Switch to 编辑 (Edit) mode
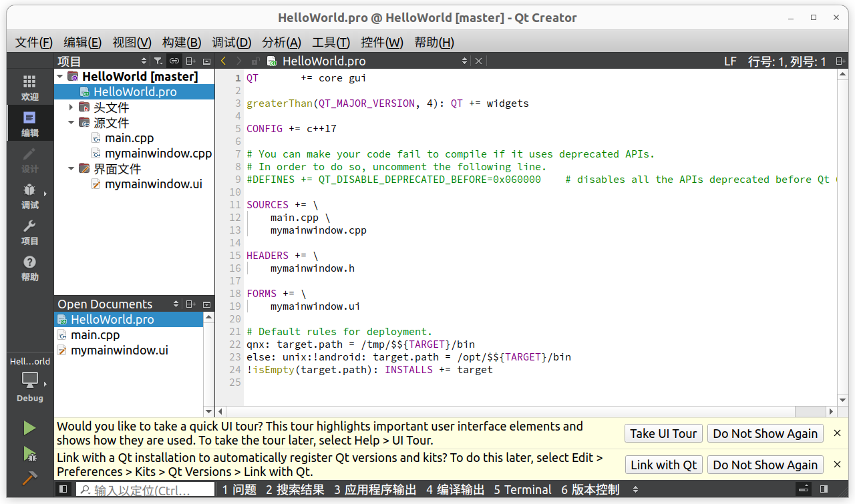Screen dimensions: 855x504 [x=30, y=123]
